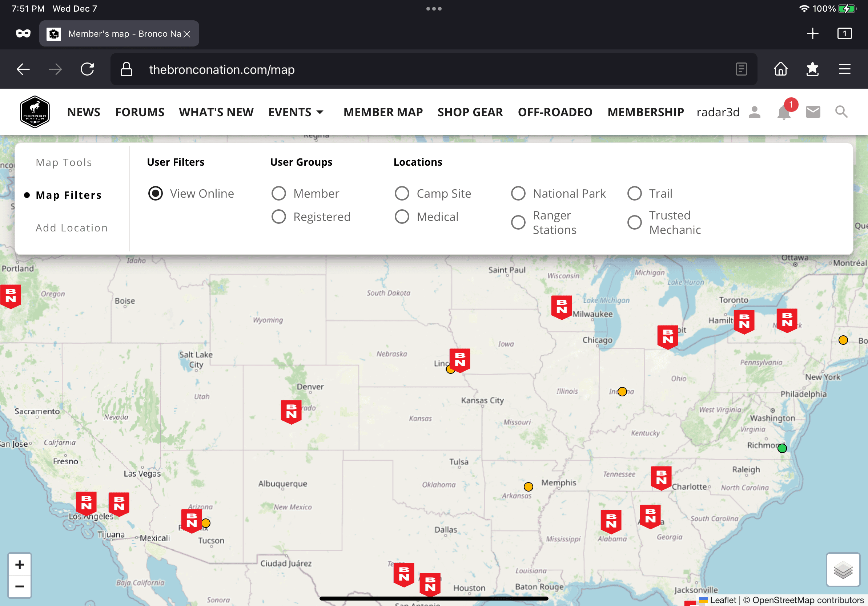
Task: Go to browser home icon
Action: pos(781,69)
